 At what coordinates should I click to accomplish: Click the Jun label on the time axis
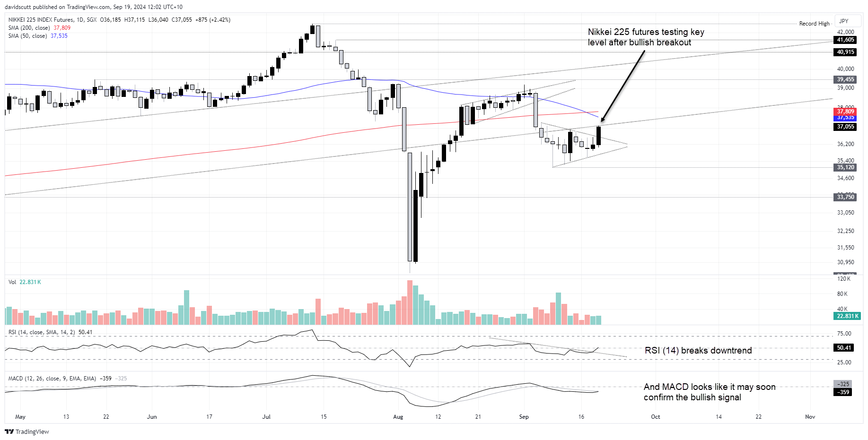pos(152,417)
